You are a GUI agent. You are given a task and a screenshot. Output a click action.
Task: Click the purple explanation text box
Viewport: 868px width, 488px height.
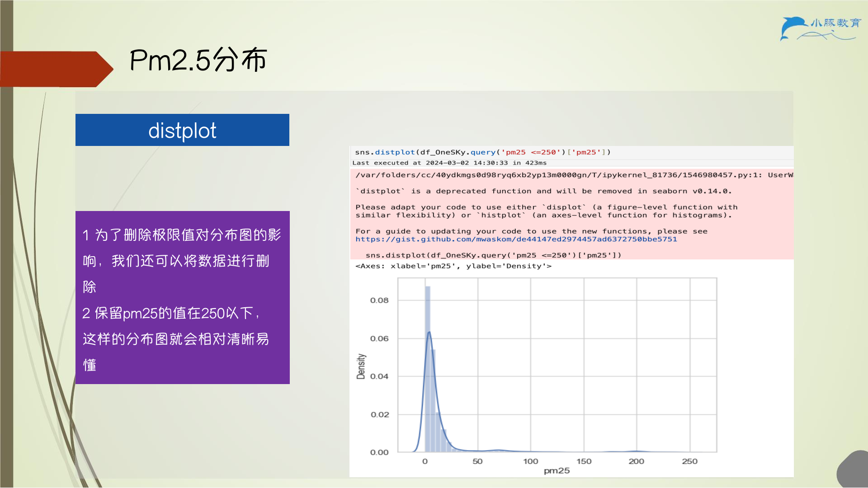182,297
